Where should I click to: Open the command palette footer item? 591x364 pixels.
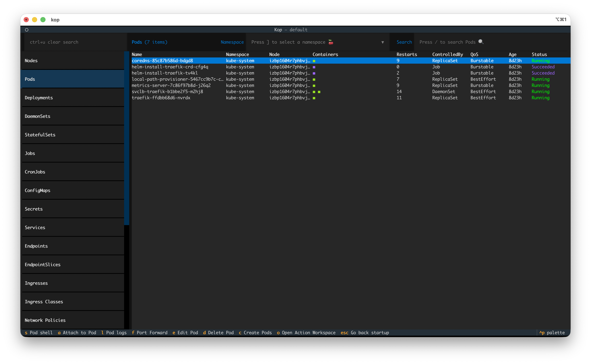coord(552,333)
